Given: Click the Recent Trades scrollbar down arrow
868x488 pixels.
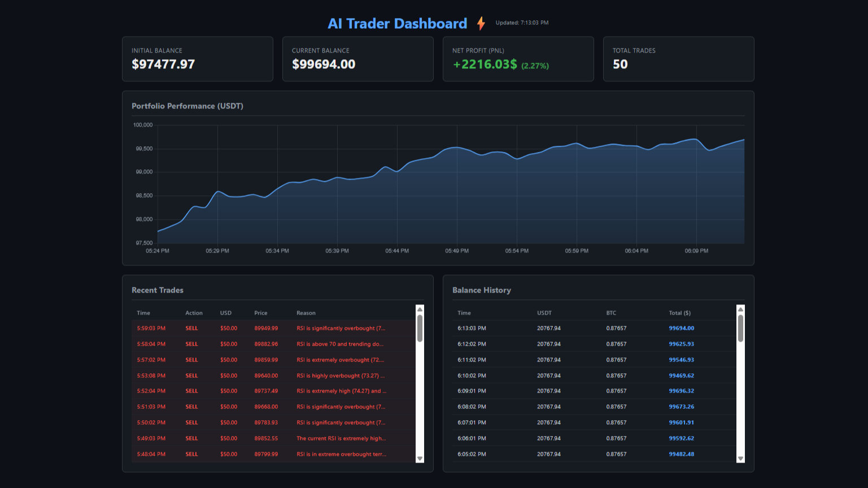Looking at the screenshot, I should tap(420, 458).
